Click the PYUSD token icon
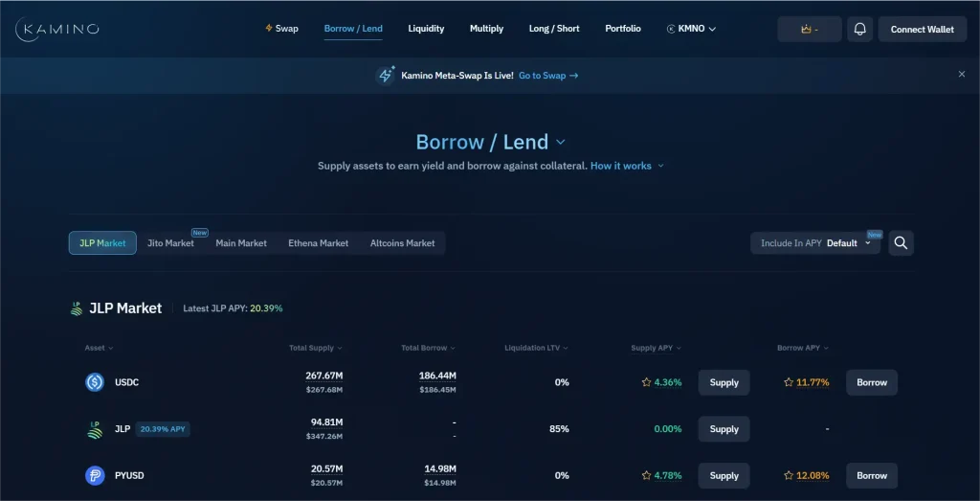This screenshot has width=980, height=501. pyautogui.click(x=95, y=475)
